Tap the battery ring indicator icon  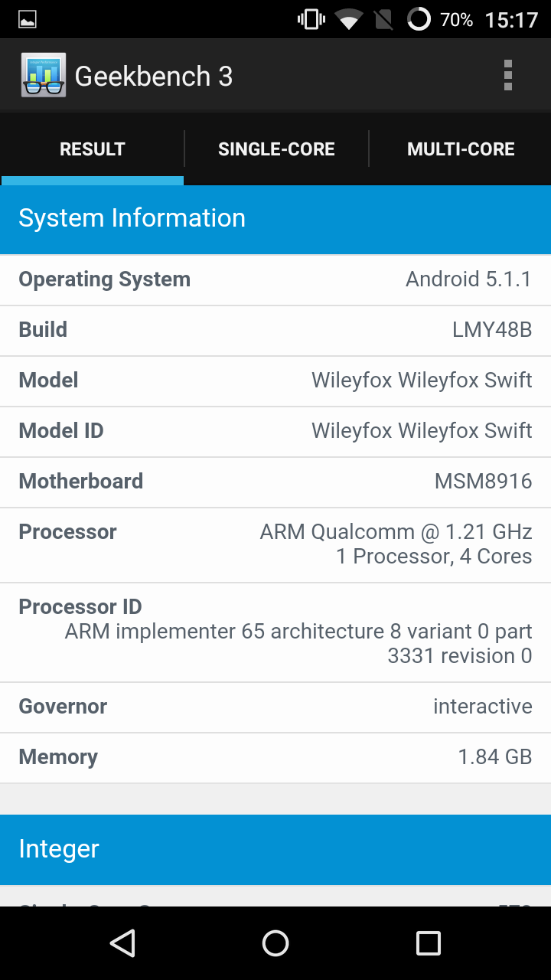[x=419, y=19]
